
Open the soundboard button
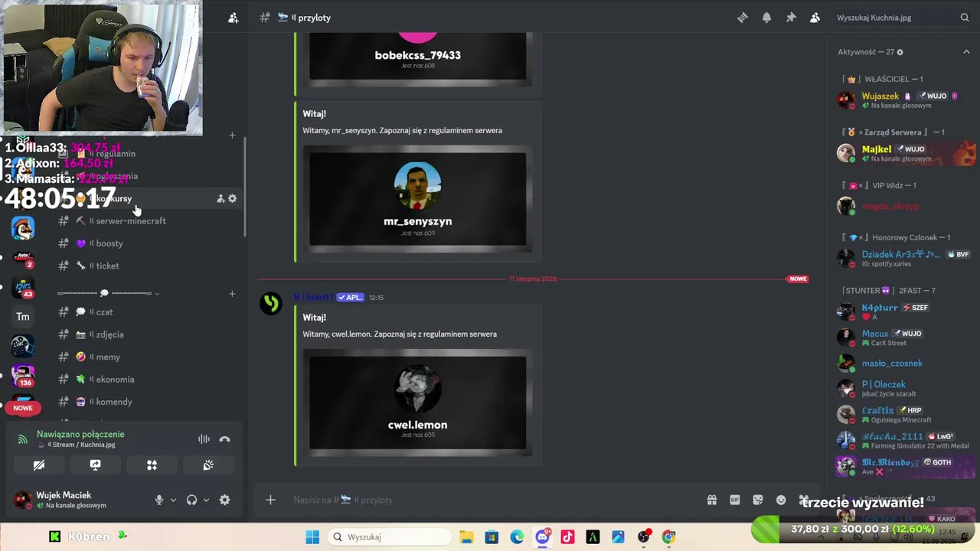point(208,465)
